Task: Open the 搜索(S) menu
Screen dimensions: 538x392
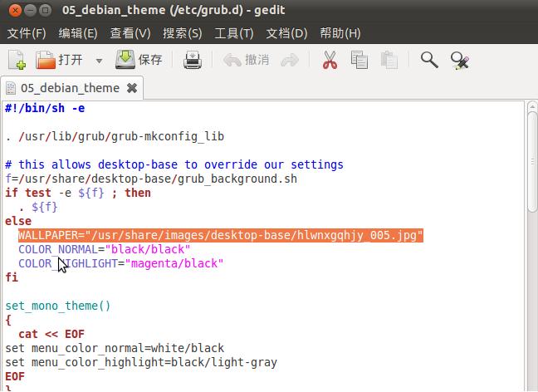Action: click(183, 33)
